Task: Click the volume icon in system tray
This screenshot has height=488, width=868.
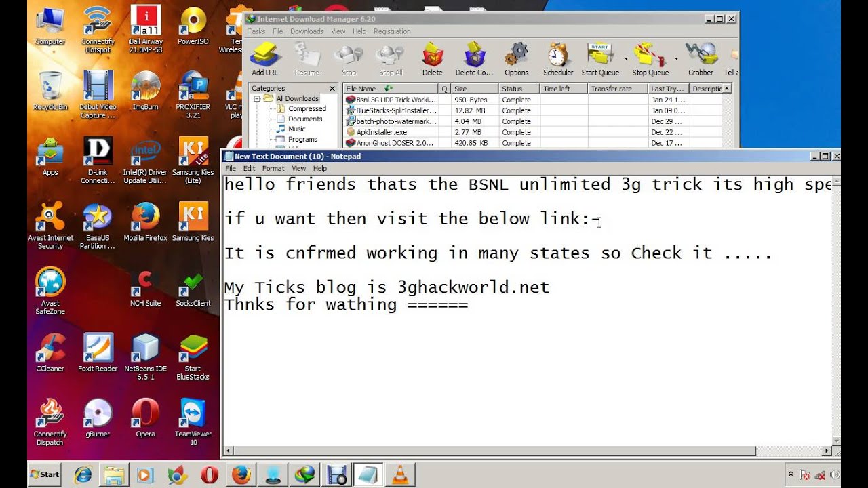Action: click(x=833, y=474)
